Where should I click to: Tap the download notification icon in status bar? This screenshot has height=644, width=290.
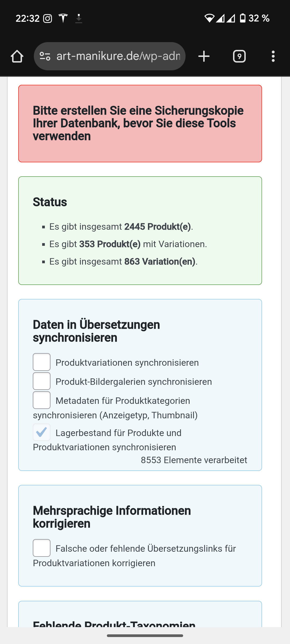[x=79, y=19]
